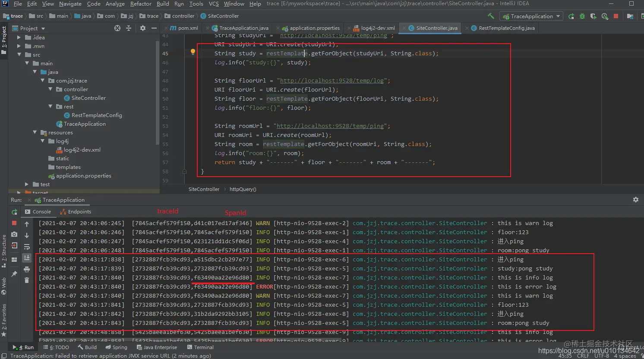Click the Rerun icon in the top toolbar
This screenshot has width=644, height=359.
tap(571, 16)
